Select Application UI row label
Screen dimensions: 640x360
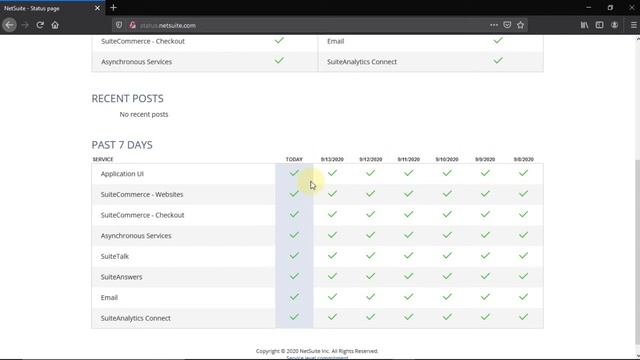[122, 174]
